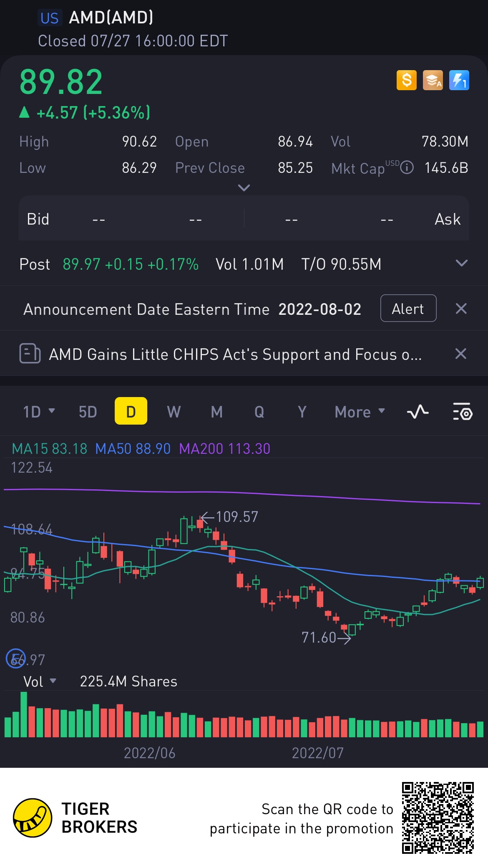Switch to the weekly W tab
Image resolution: width=488 pixels, height=868 pixels.
[x=174, y=412]
